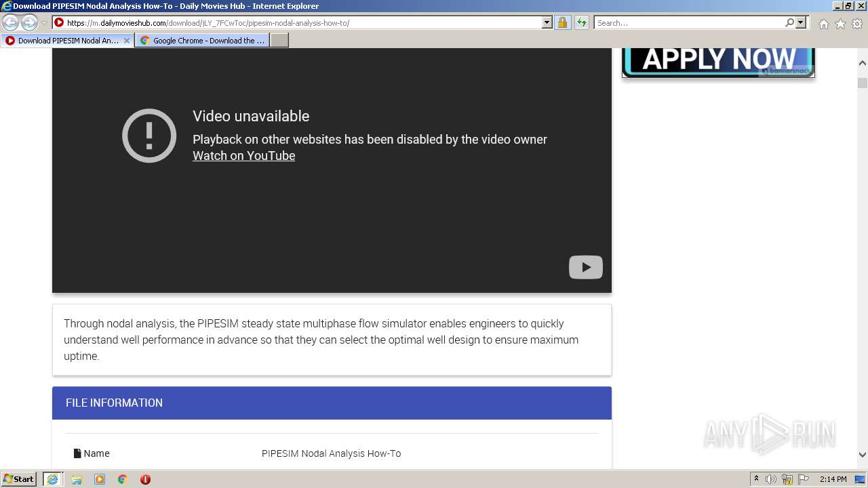Open the recent pages dropdown arrow
The height and width of the screenshot is (488, 868).
tap(44, 23)
